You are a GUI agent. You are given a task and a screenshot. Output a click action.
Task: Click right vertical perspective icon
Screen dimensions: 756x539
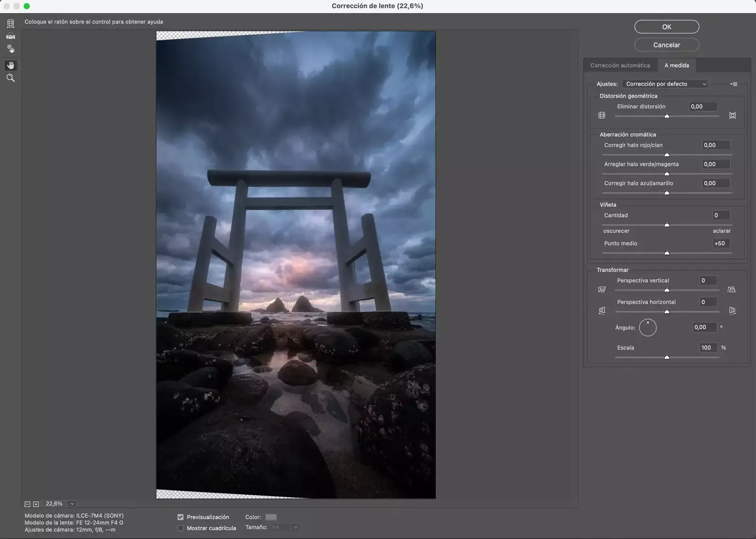tap(732, 289)
